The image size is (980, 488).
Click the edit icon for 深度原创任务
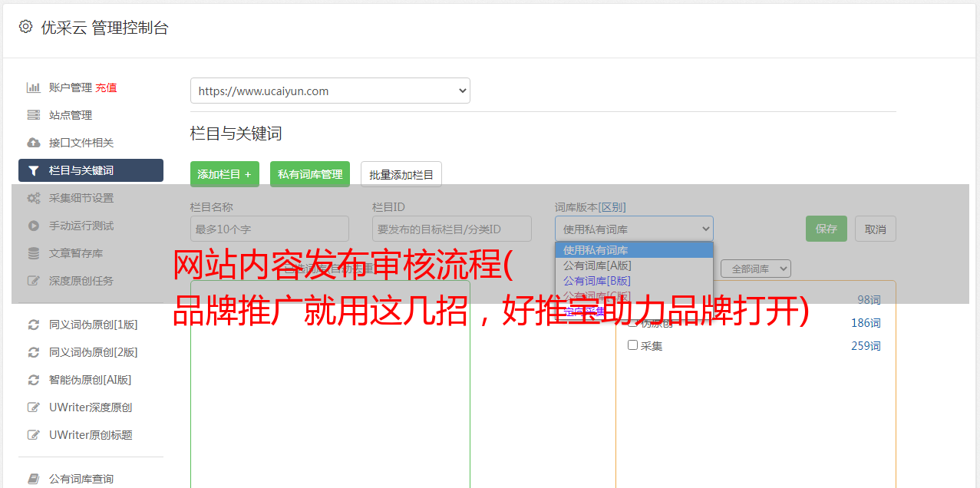[x=34, y=281]
